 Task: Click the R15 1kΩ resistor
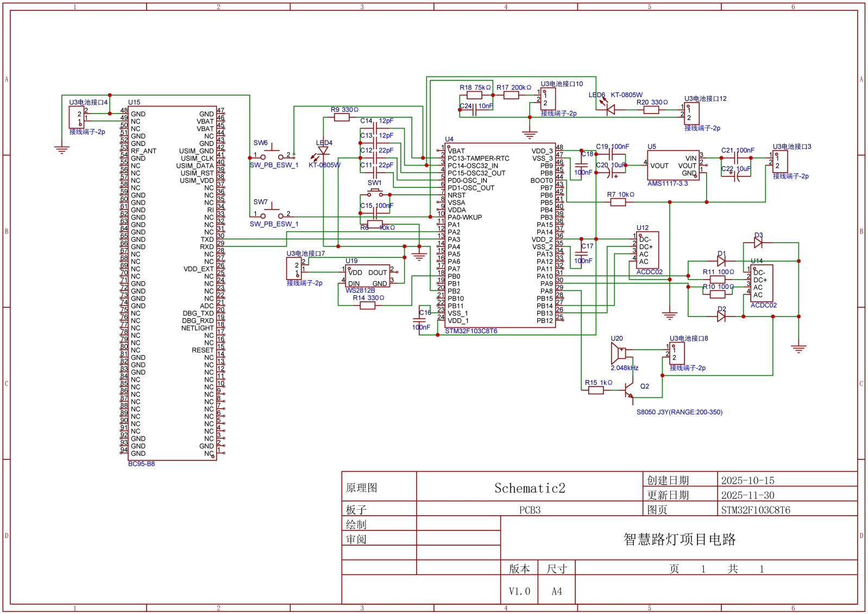point(596,390)
